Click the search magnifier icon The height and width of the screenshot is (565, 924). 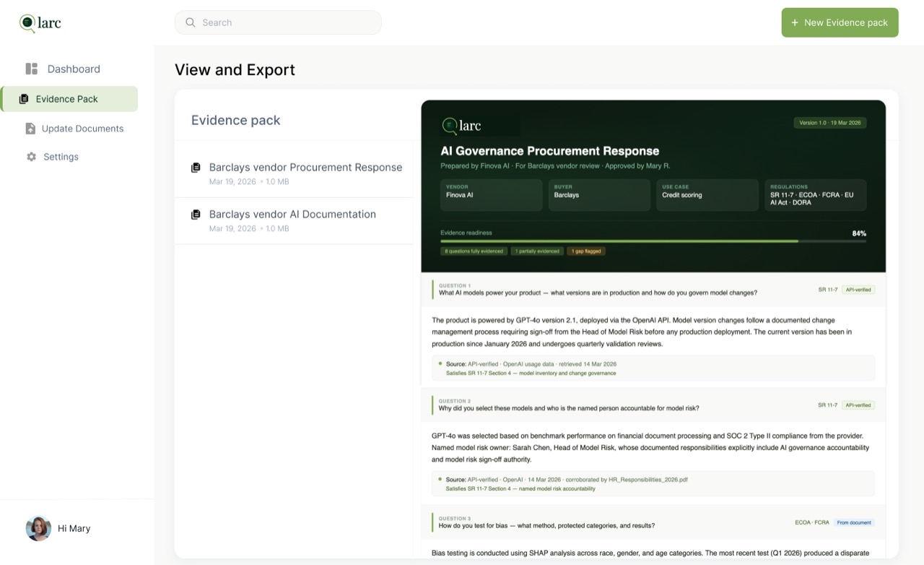pos(191,22)
